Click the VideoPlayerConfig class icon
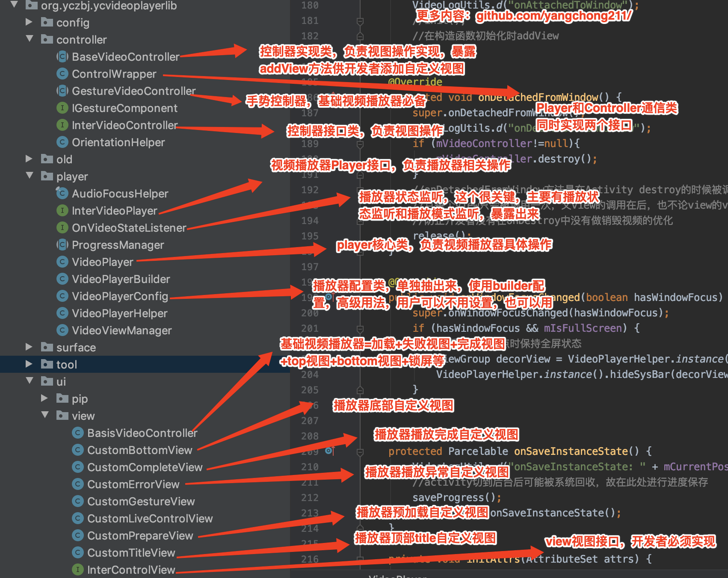The height and width of the screenshot is (578, 728). 62,296
